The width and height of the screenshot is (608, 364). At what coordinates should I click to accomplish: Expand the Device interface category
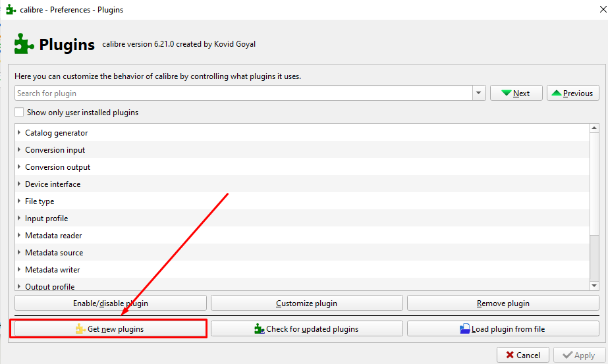pyautogui.click(x=19, y=184)
